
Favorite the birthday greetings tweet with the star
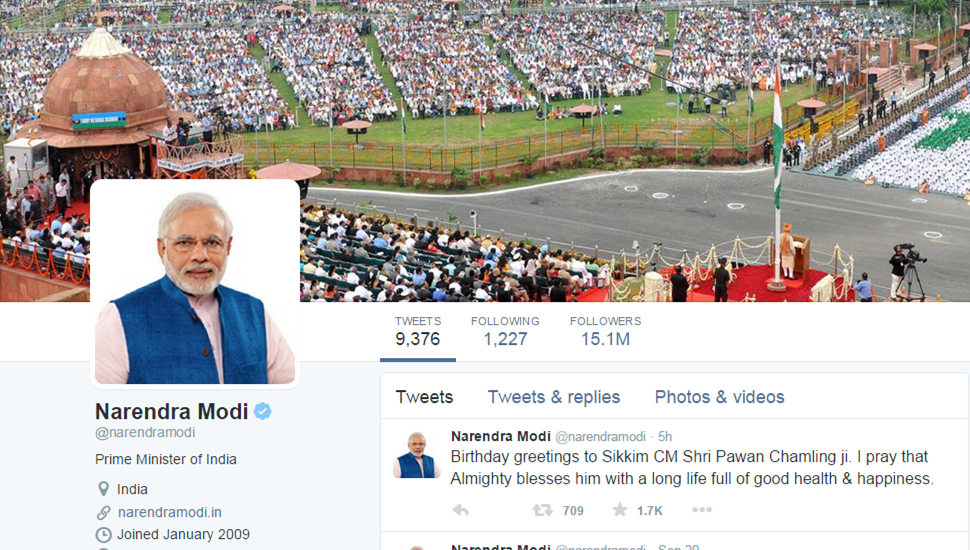tap(619, 510)
